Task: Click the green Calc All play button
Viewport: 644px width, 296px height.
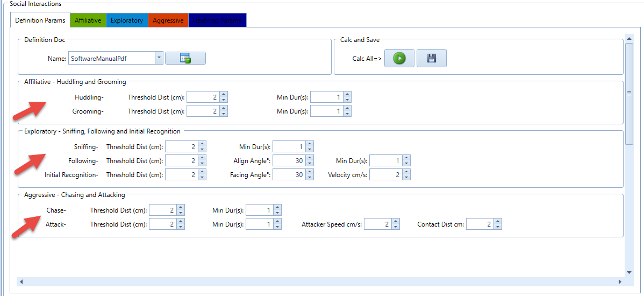Action: pyautogui.click(x=399, y=58)
